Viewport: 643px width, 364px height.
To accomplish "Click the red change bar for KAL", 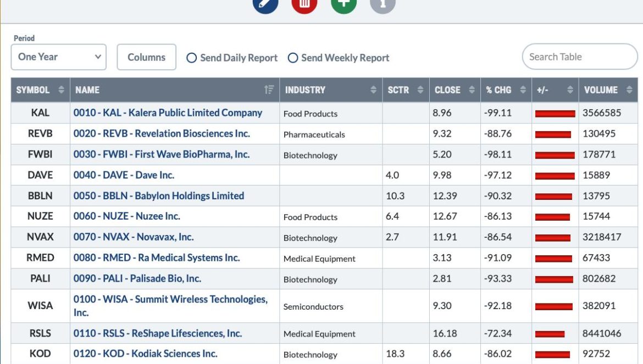I will 555,114.
